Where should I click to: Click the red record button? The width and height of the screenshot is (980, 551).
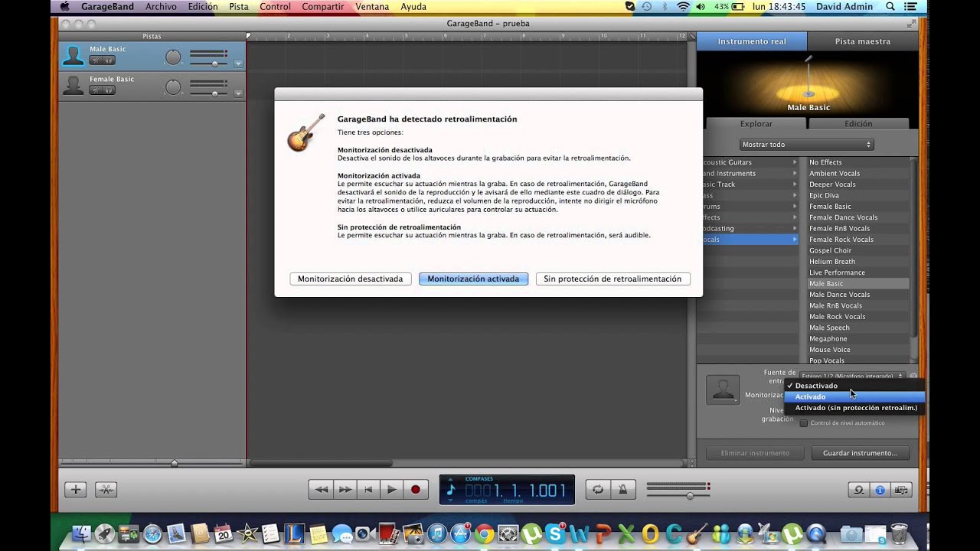[416, 490]
